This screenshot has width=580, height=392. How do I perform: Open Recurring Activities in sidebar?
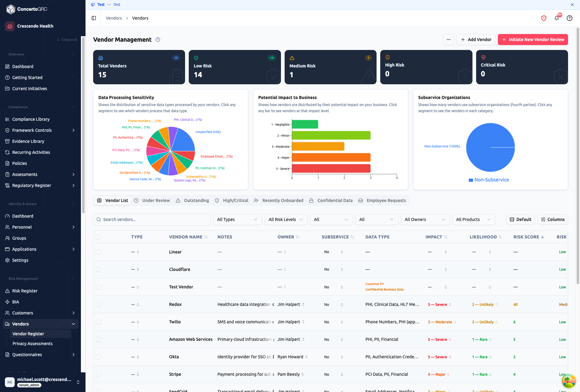tap(31, 152)
